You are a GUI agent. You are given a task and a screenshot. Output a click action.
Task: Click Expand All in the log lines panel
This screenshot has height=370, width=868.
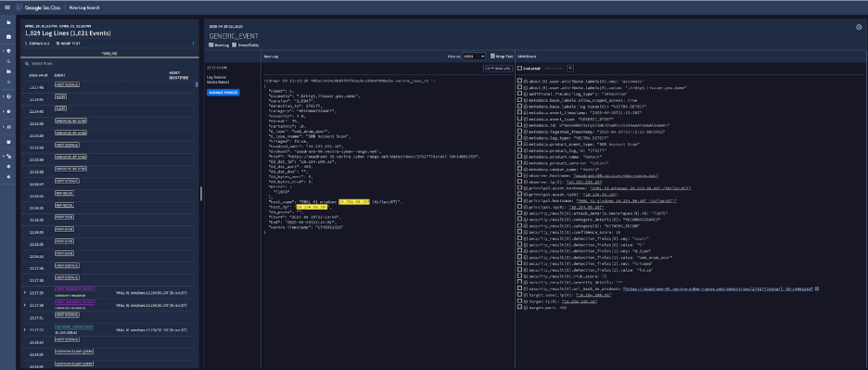click(38, 44)
